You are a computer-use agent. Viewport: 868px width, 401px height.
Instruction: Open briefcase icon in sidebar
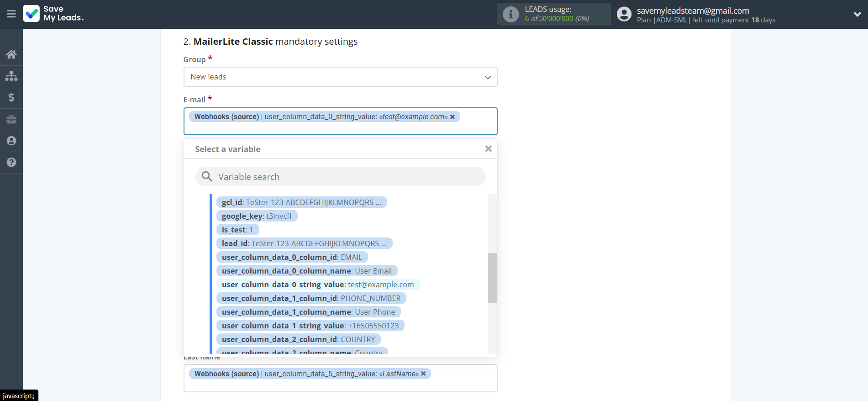point(11,119)
